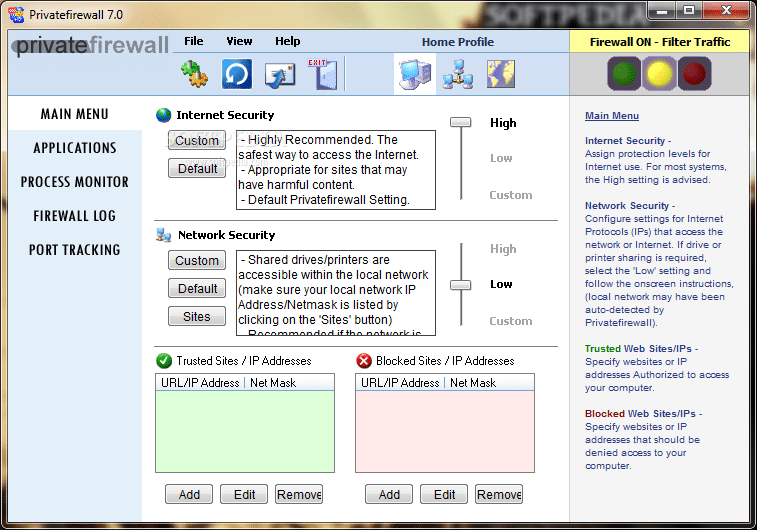Set Internet Security level to Custom label
Screen dimensions: 757x530
[x=511, y=195]
